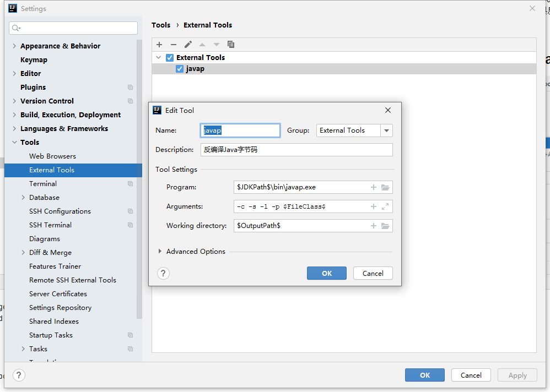Cancel the Edit Tool dialog
Viewport: 550px width, 392px height.
pos(373,274)
